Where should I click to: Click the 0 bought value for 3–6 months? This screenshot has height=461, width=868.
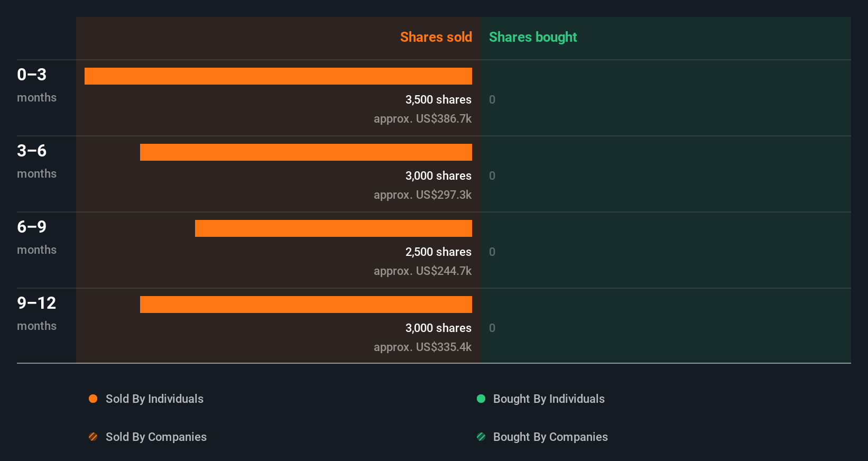click(492, 176)
